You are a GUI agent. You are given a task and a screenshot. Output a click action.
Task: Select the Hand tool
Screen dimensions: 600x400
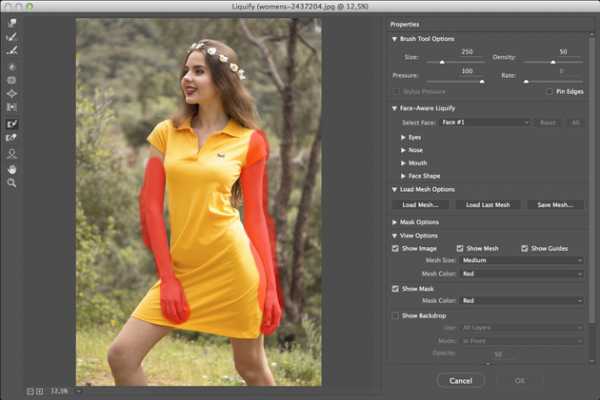12,169
